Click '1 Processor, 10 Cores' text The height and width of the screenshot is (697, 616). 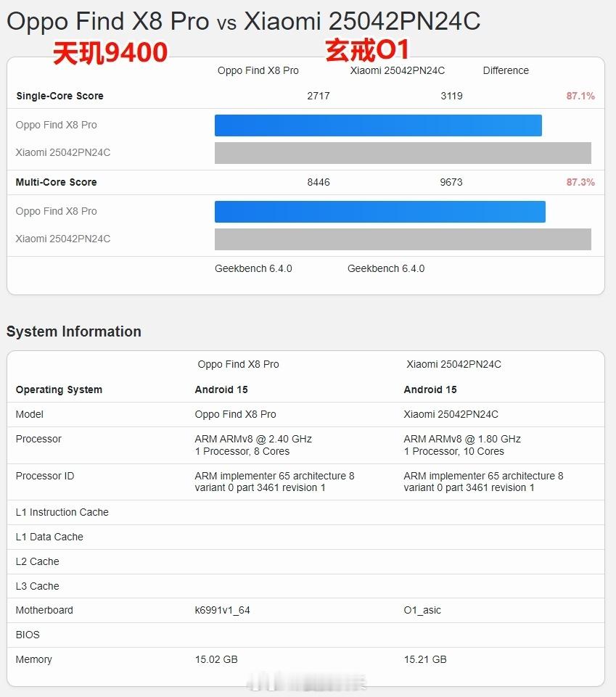(453, 452)
